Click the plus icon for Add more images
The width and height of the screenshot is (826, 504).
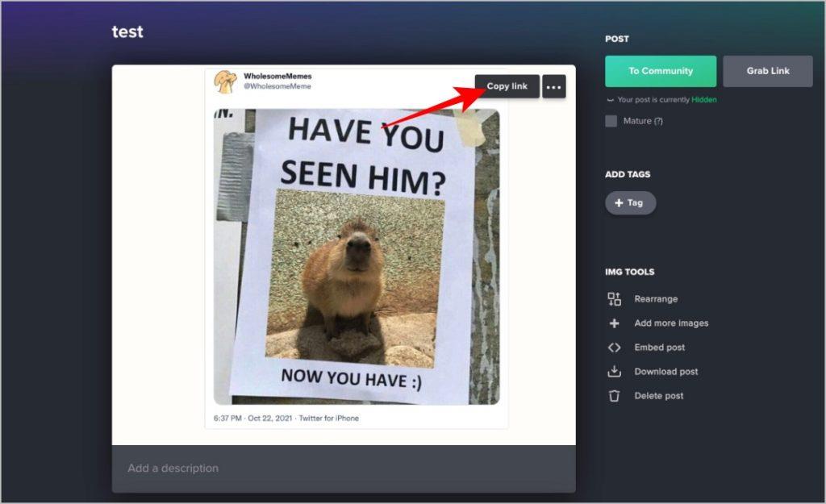pos(614,323)
